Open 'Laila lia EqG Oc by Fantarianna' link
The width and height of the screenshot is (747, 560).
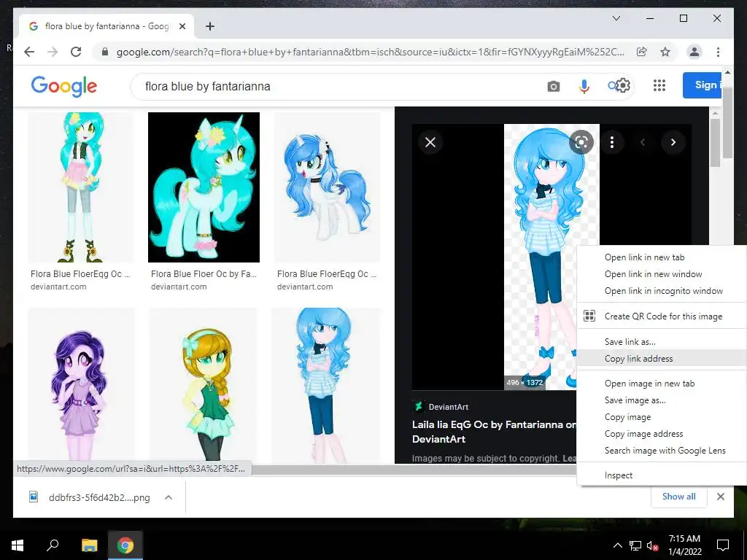(x=494, y=432)
